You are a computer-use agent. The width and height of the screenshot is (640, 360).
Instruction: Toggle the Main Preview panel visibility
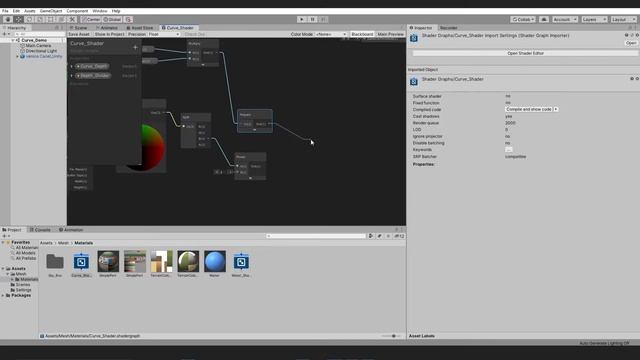pyautogui.click(x=390, y=34)
